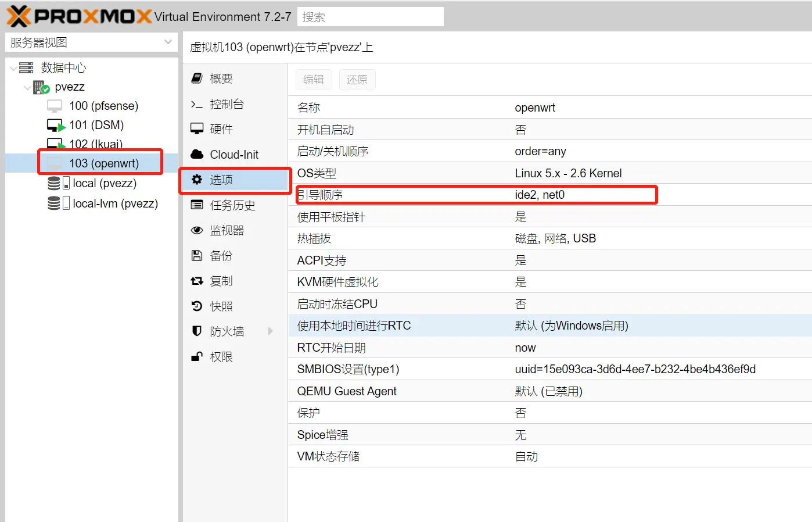
Task: Select the 任务历史 tab
Action: point(235,205)
